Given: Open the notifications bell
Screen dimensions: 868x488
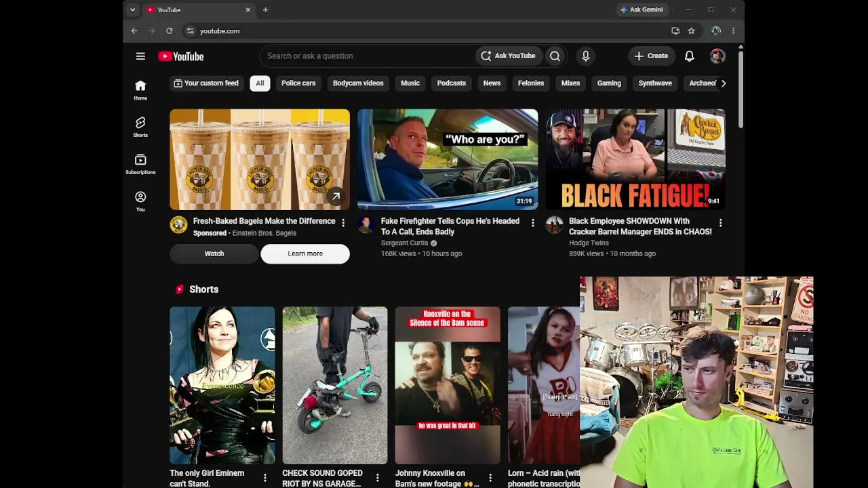Looking at the screenshot, I should click(689, 56).
